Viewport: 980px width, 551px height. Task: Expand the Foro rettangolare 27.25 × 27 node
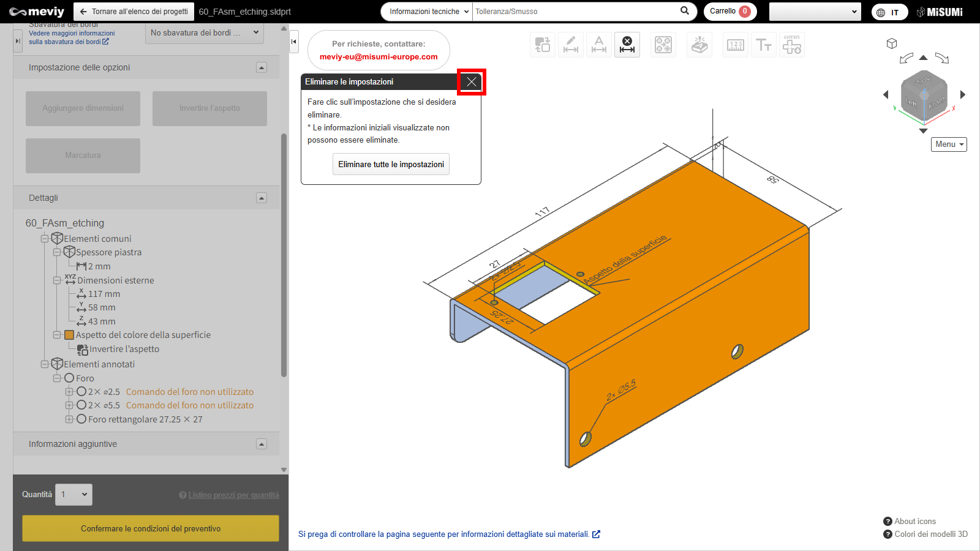69,419
